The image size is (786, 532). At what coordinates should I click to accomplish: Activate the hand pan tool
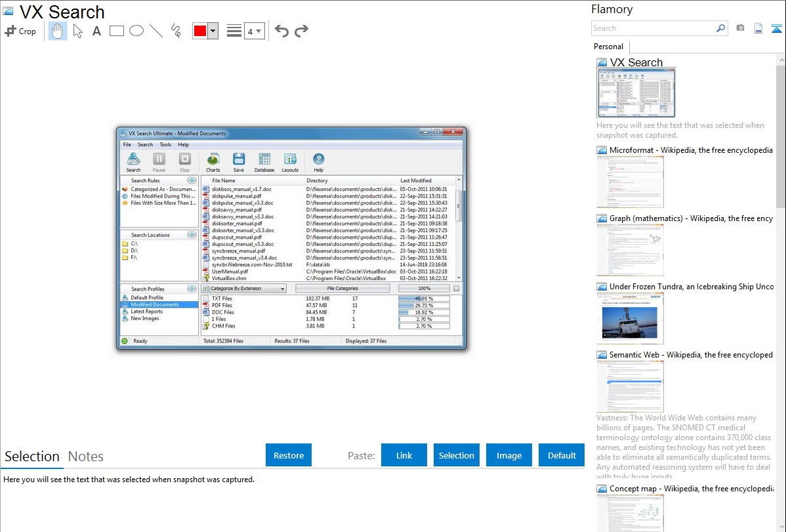tap(58, 31)
